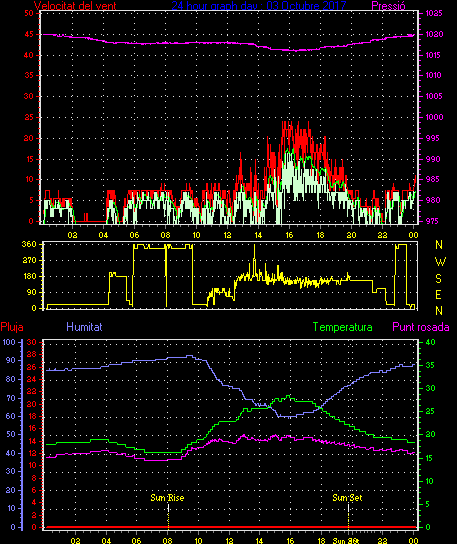Viewport: 457px width, 544px height.
Task: Click the blue 100 humidity axis value
Action: pyautogui.click(x=9, y=342)
